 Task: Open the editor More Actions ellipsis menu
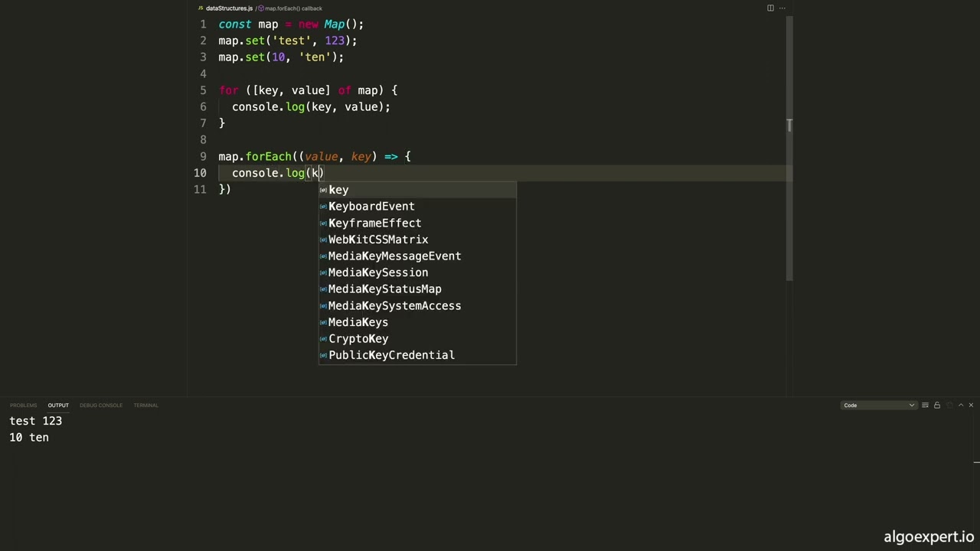(782, 8)
